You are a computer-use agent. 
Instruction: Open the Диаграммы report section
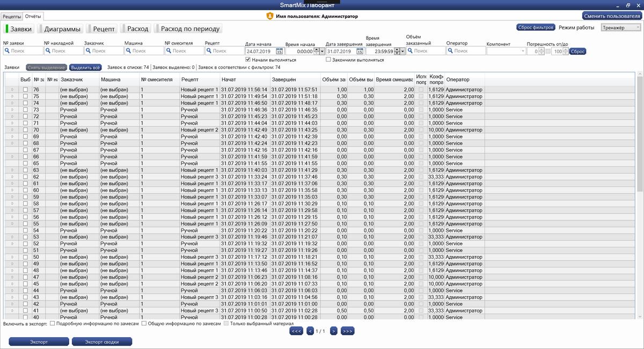coord(61,29)
